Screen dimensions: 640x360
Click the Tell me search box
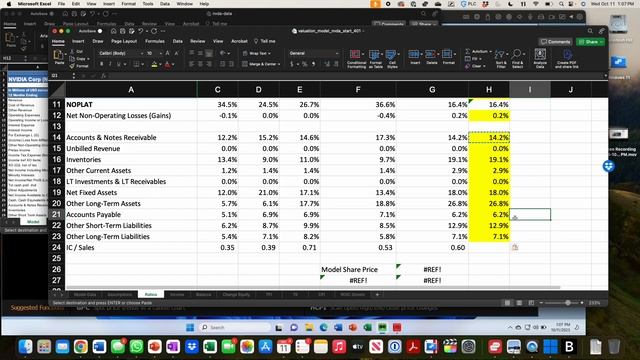coord(264,41)
